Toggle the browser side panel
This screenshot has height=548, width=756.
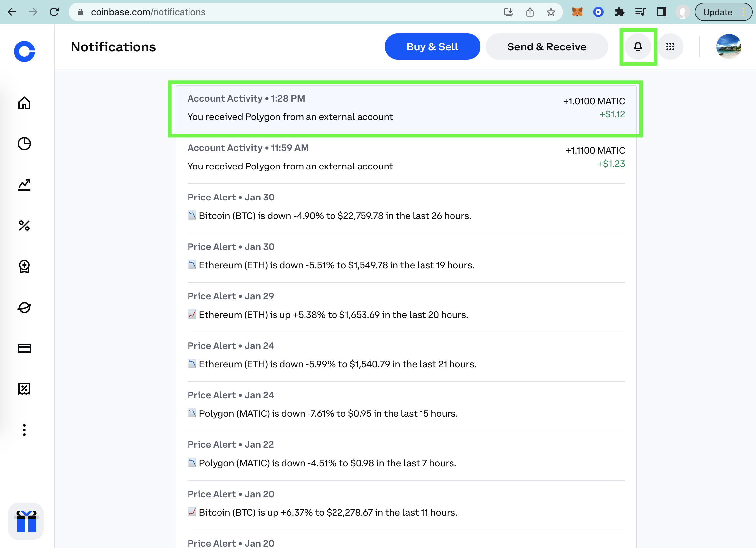click(x=662, y=12)
